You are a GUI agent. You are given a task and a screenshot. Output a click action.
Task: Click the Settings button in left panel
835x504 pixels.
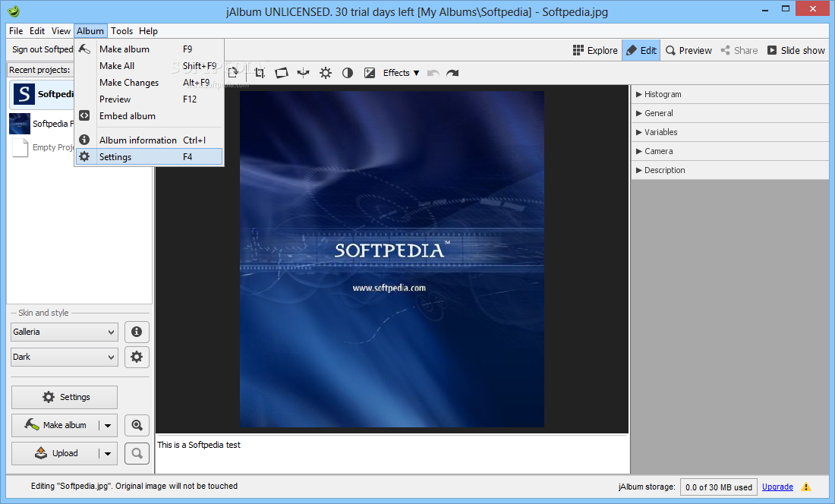65,397
